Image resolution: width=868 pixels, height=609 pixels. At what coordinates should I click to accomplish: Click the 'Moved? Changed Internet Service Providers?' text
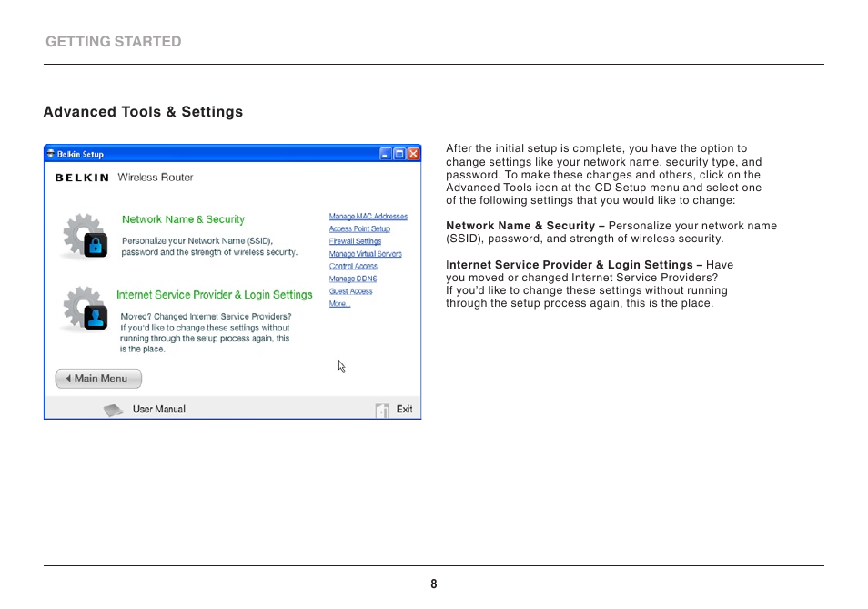[206, 317]
